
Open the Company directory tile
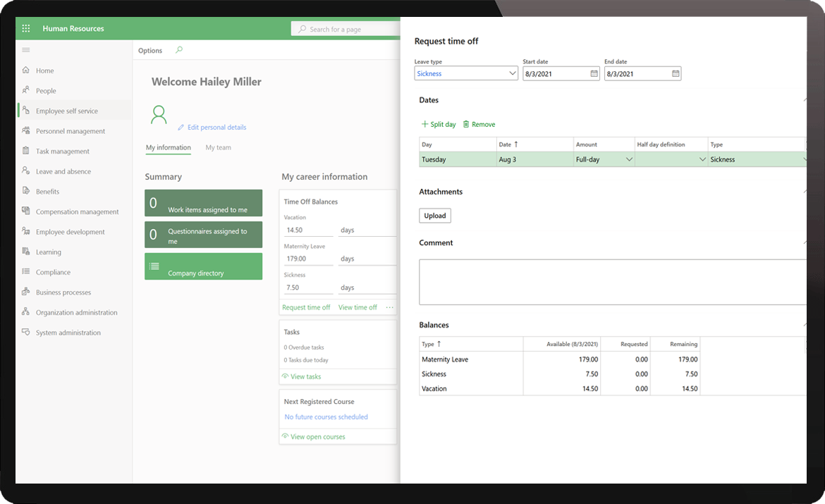click(203, 267)
